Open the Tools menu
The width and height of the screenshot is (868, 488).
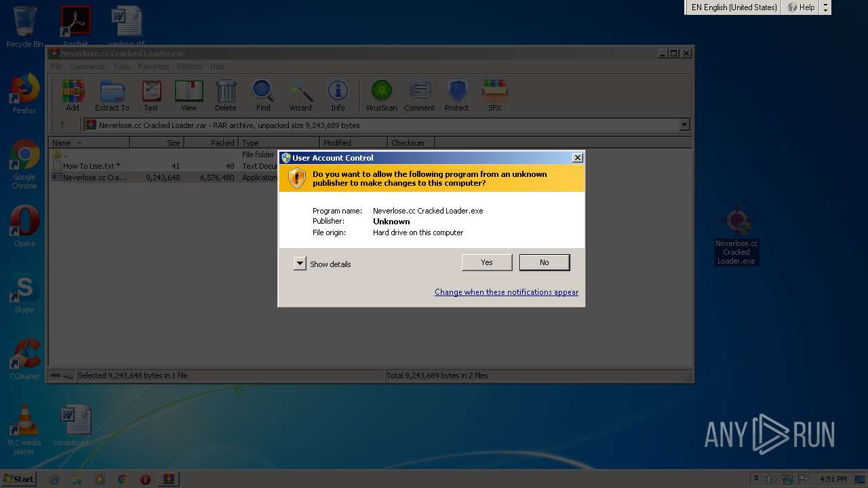(x=122, y=66)
